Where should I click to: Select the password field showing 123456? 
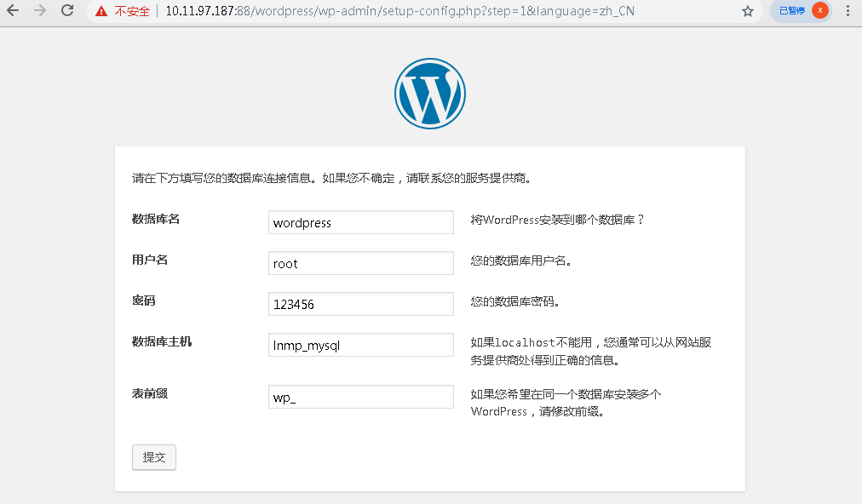point(360,304)
